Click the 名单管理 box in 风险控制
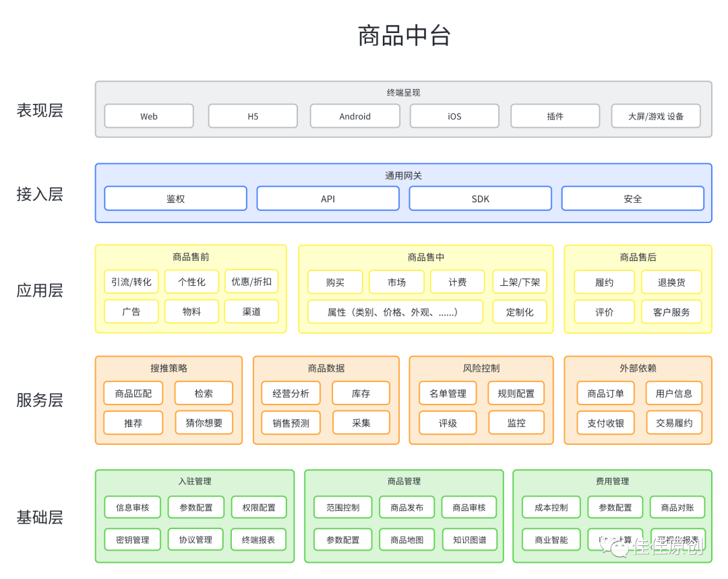This screenshot has width=728, height=579. click(448, 393)
